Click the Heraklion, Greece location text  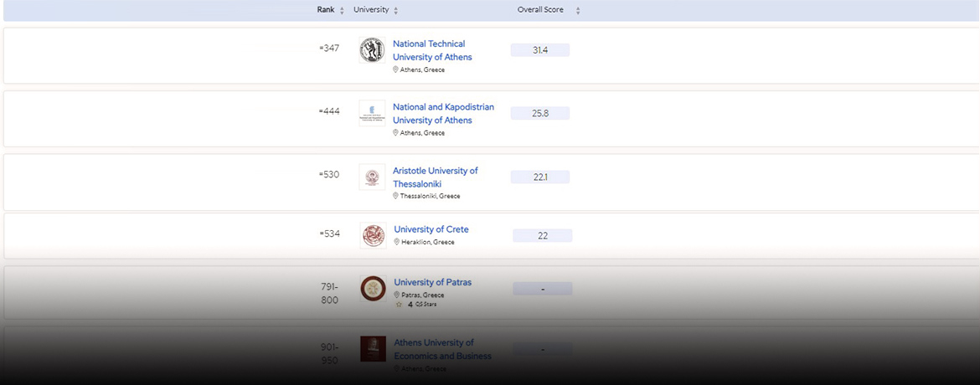pos(428,243)
